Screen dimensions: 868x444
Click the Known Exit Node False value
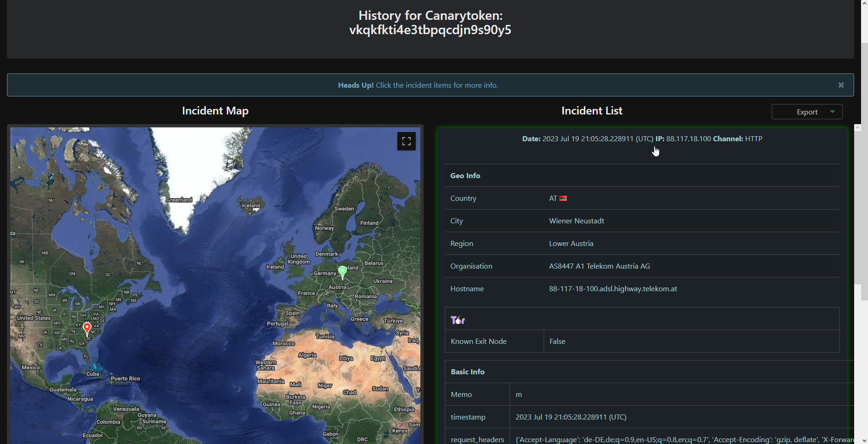pos(557,342)
